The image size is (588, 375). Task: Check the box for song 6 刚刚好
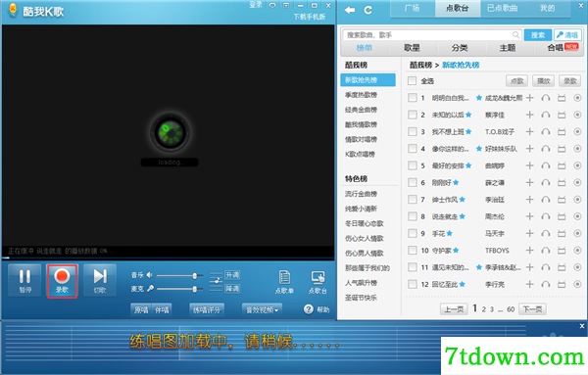coord(413,182)
